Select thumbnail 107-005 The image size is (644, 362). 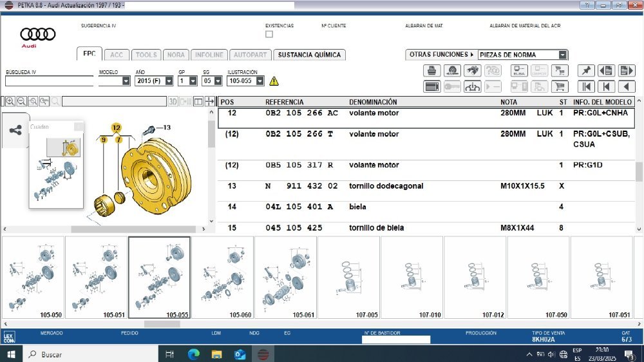[349, 278]
